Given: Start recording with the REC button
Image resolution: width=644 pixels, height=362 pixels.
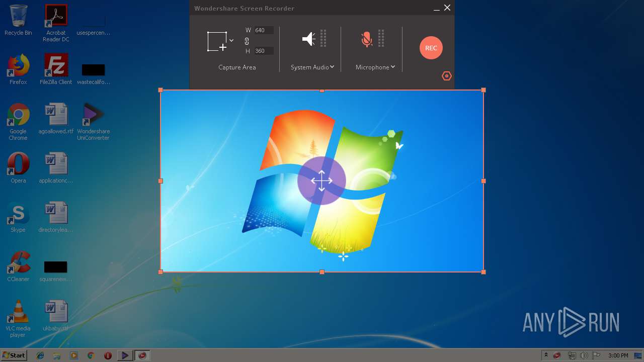Looking at the screenshot, I should click(x=431, y=48).
